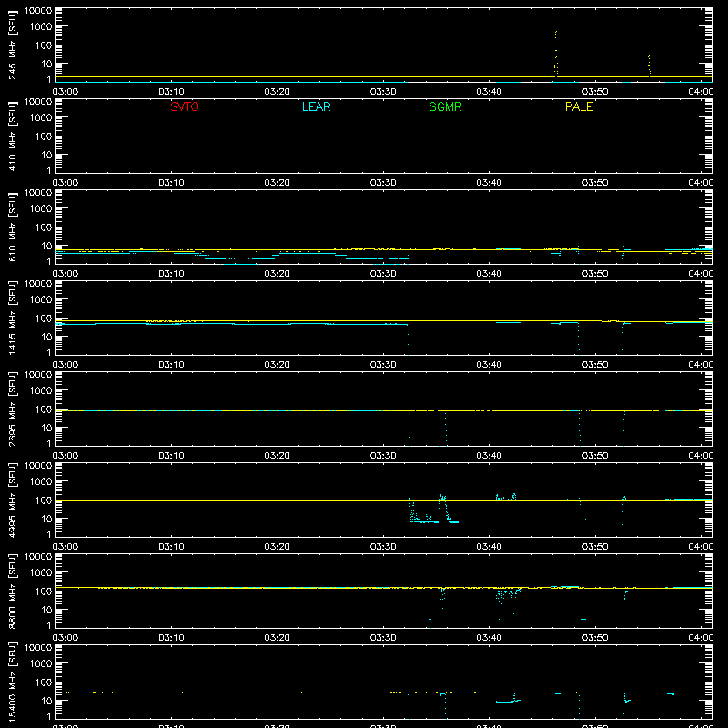
Task: Click the 10000 tick label on the 8800 MHz panel
Action: pyautogui.click(x=38, y=557)
